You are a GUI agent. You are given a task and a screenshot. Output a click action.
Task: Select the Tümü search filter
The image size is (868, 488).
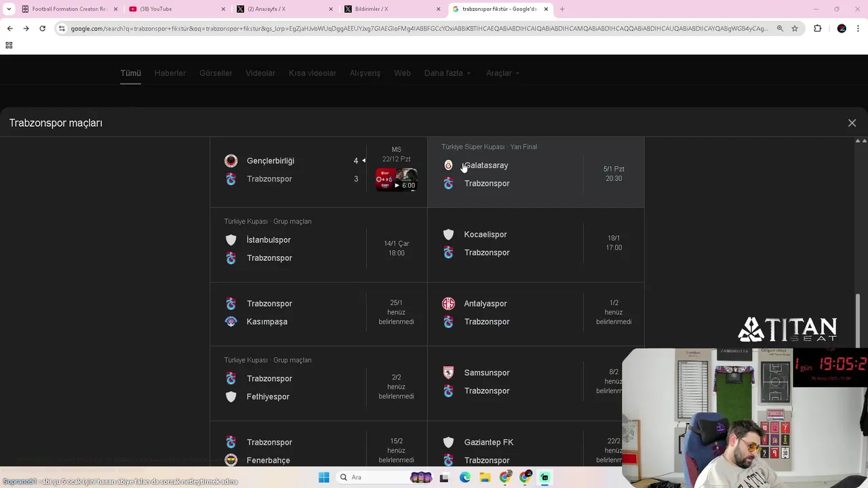click(x=131, y=73)
